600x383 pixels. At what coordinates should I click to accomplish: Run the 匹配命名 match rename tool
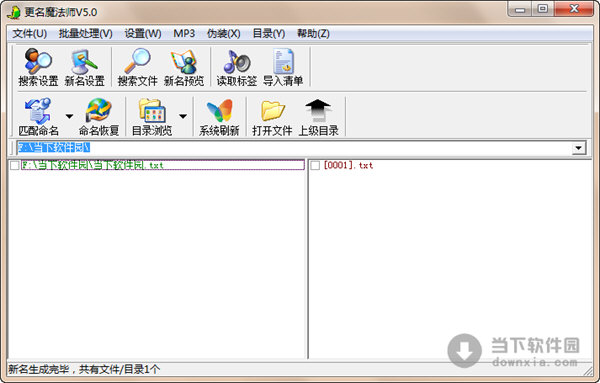[x=38, y=117]
